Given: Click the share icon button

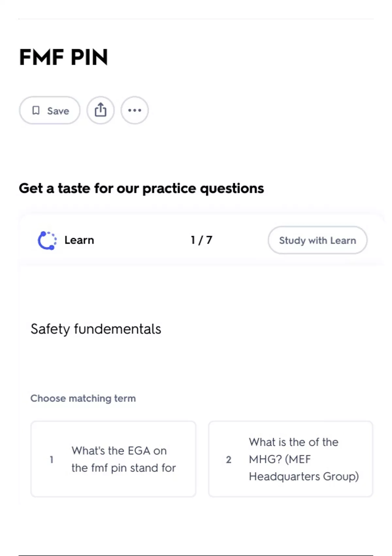Looking at the screenshot, I should coord(101,110).
